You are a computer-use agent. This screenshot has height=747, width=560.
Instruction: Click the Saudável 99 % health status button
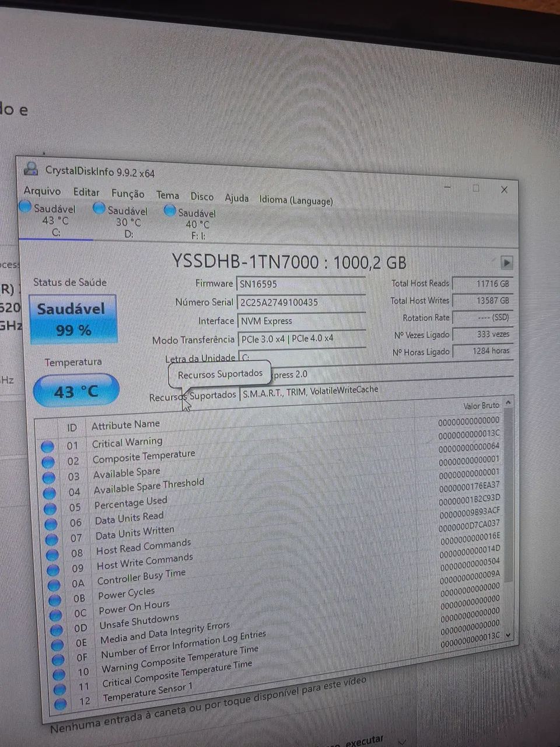point(72,319)
